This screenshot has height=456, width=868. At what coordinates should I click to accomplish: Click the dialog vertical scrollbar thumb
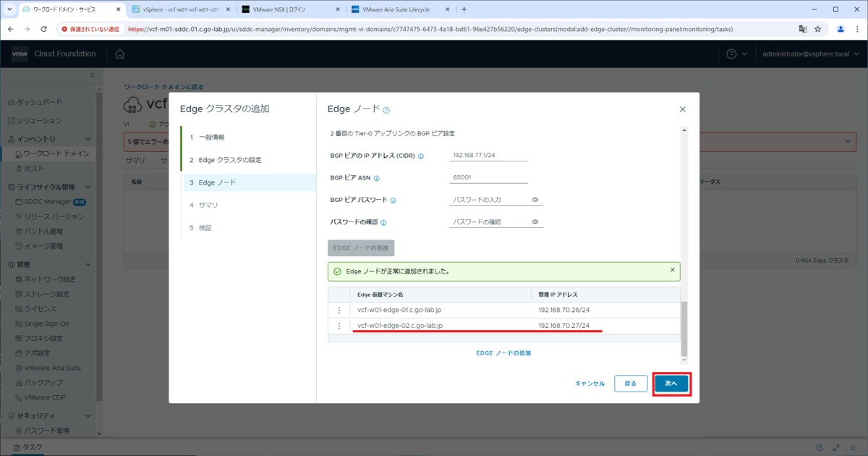[x=684, y=329]
